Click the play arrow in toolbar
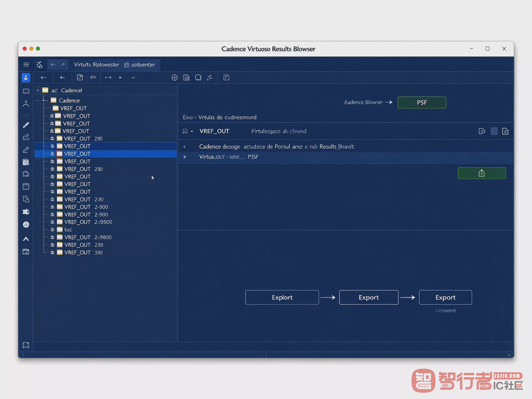Image resolution: width=532 pixels, height=399 pixels. pos(120,77)
